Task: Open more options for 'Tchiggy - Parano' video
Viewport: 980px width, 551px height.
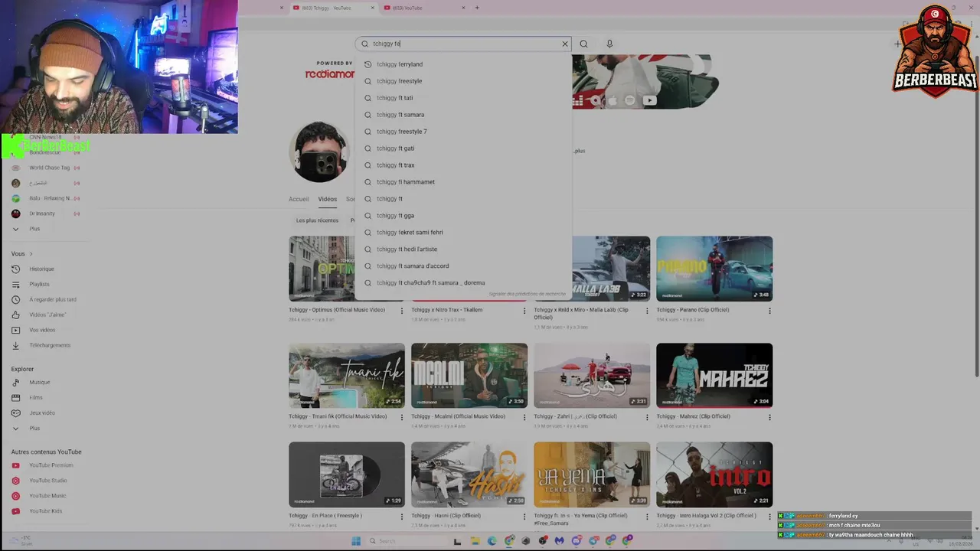Action: pyautogui.click(x=769, y=311)
